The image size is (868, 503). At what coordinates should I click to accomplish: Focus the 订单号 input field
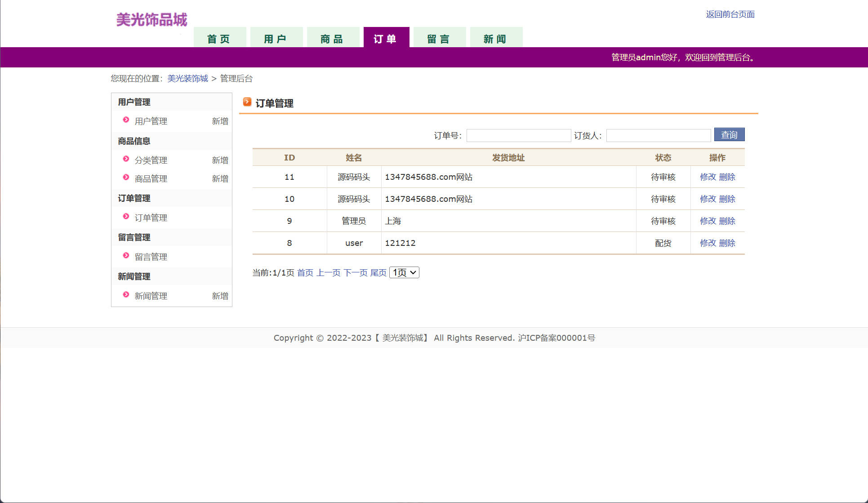coord(518,135)
